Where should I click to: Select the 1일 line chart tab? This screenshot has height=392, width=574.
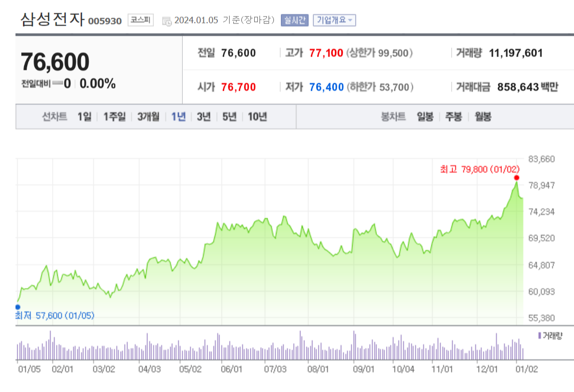click(x=84, y=117)
